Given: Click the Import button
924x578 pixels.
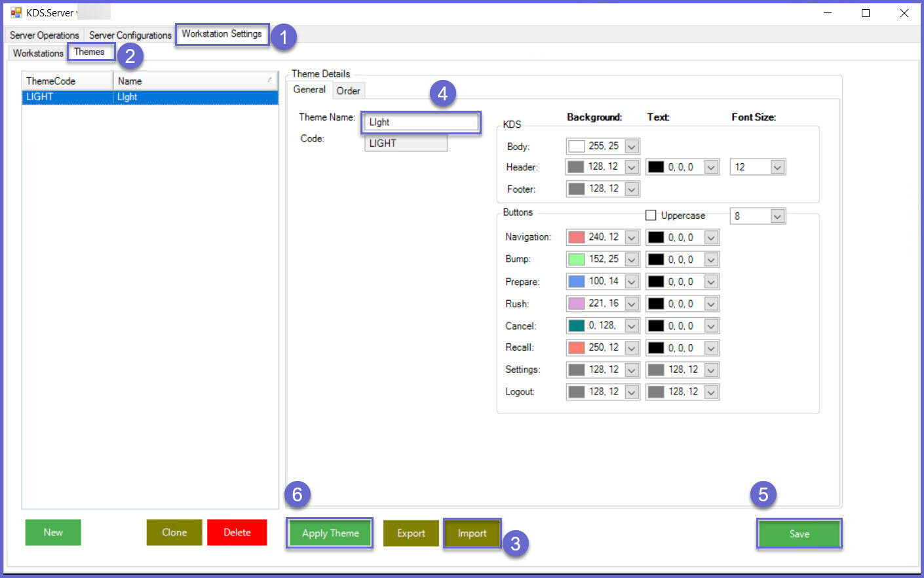Looking at the screenshot, I should tap(472, 533).
